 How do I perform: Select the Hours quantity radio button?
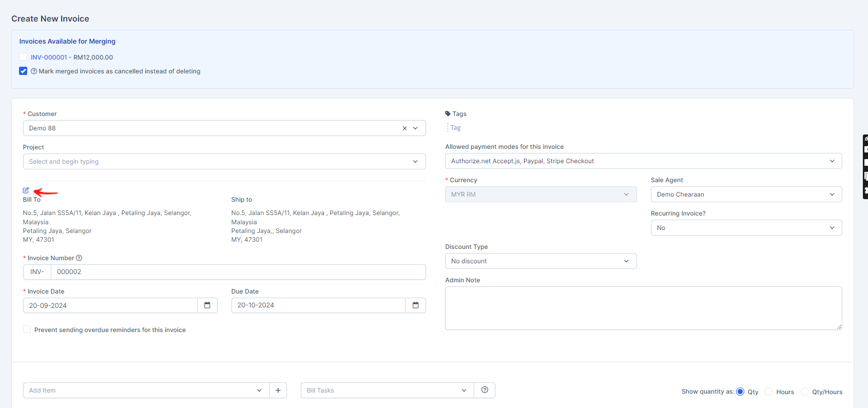(x=768, y=392)
